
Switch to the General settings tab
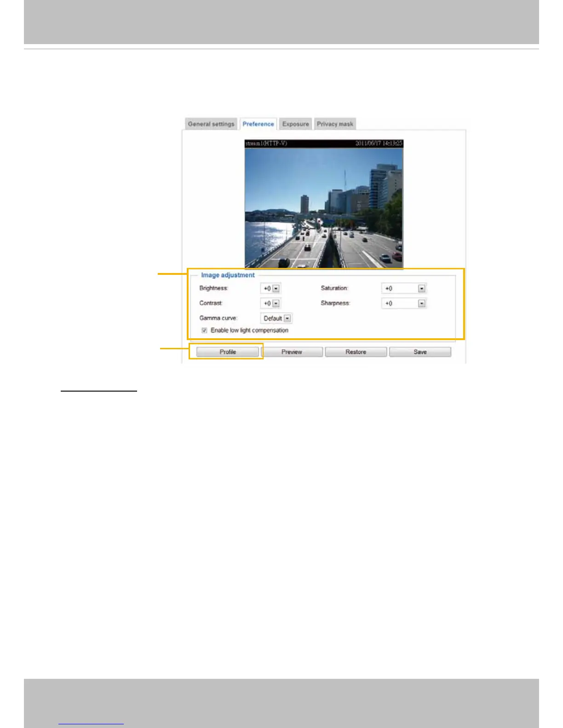tap(211, 124)
